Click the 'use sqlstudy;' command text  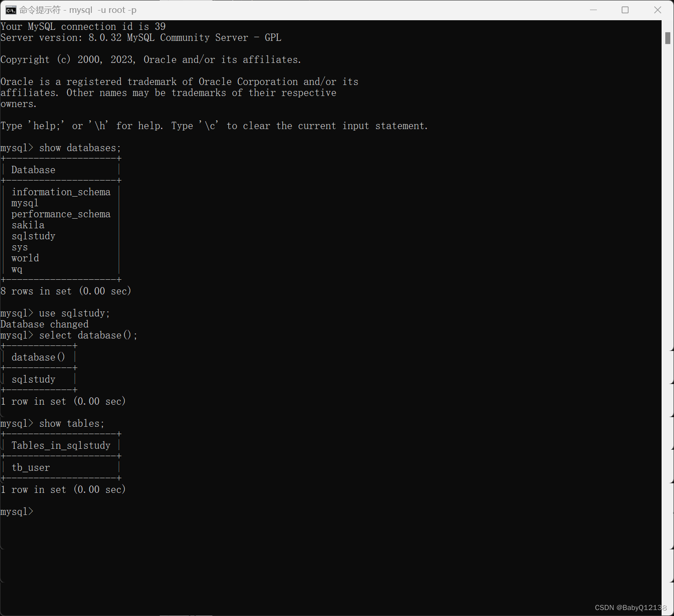pyautogui.click(x=74, y=313)
